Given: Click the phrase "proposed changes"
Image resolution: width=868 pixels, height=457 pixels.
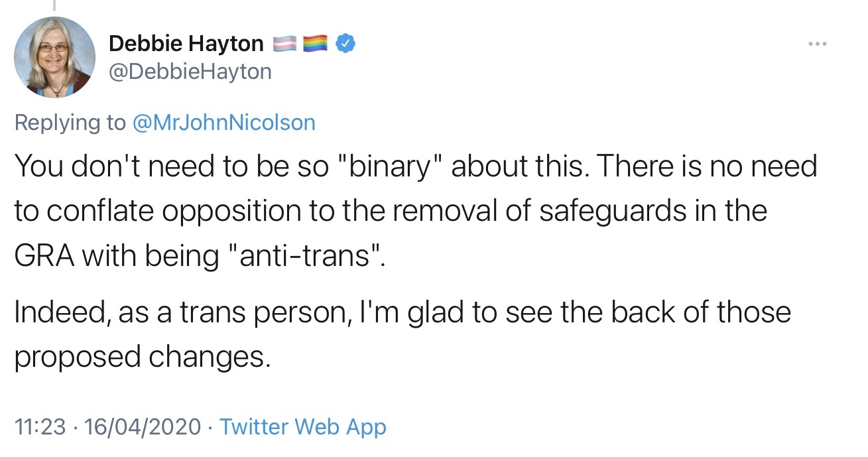Looking at the screenshot, I should 142,357.
